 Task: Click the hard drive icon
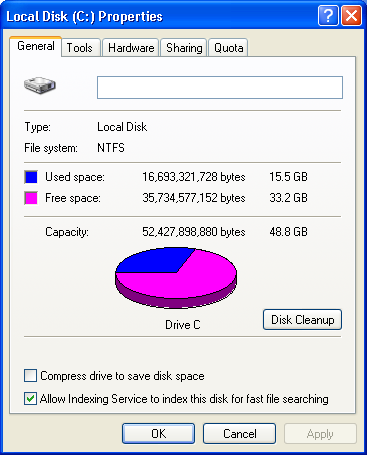[40, 85]
